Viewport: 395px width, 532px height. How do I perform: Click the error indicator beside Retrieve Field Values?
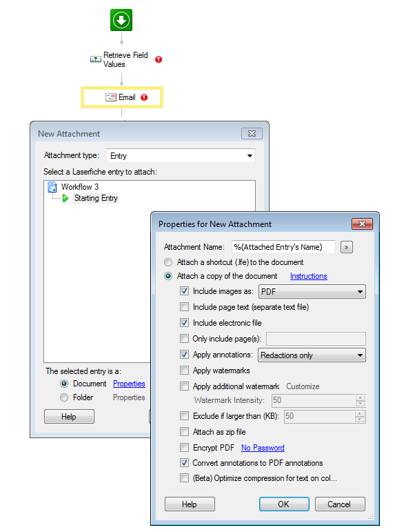(159, 59)
